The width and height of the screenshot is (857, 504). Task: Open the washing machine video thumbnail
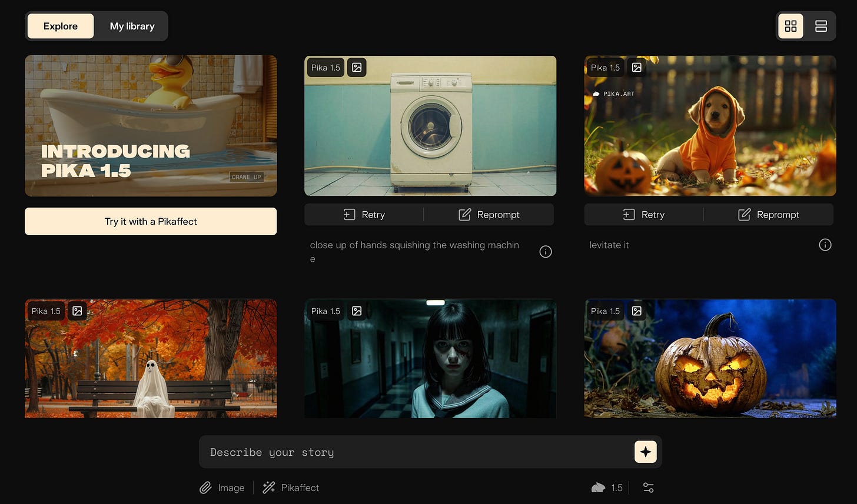tap(430, 126)
